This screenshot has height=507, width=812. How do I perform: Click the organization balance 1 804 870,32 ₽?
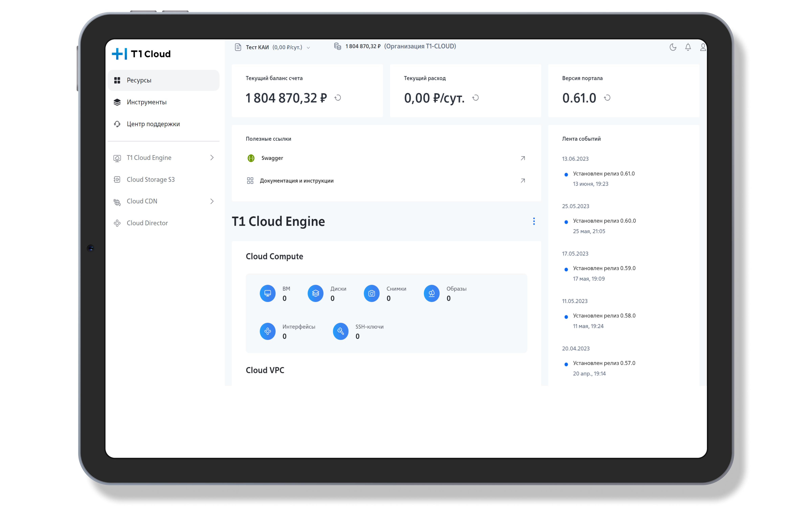click(363, 46)
